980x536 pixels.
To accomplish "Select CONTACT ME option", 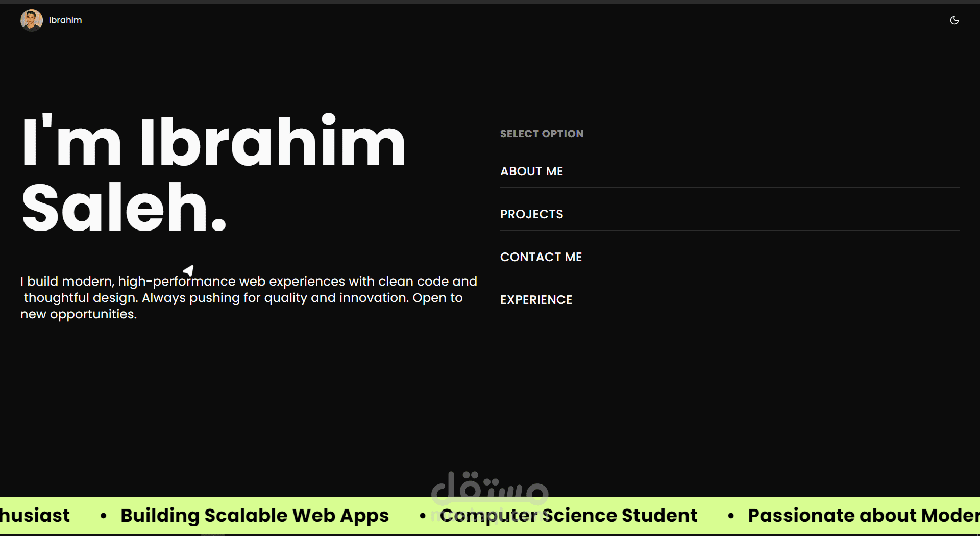I will click(x=541, y=257).
